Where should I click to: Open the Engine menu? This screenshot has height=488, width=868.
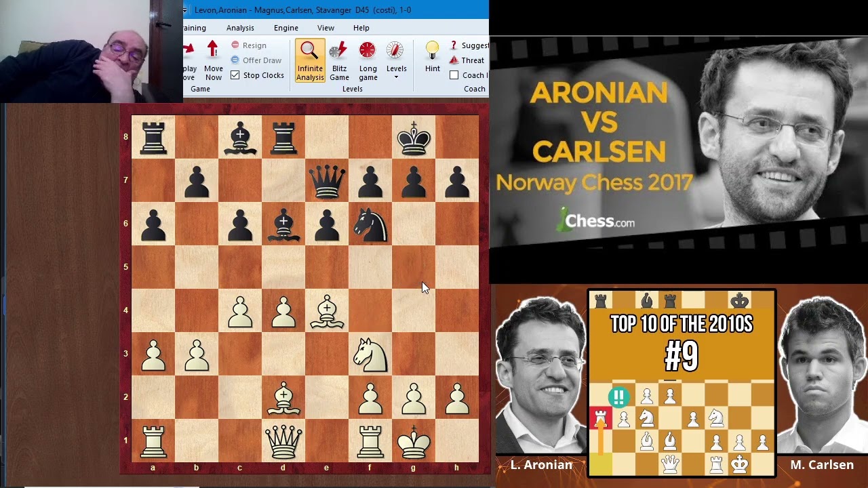click(x=286, y=28)
